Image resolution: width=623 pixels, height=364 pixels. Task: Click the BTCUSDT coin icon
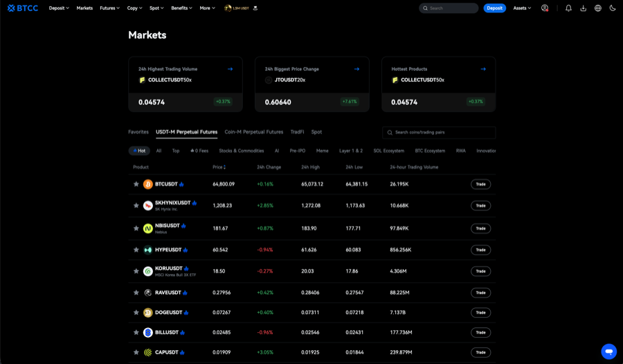[148, 184]
